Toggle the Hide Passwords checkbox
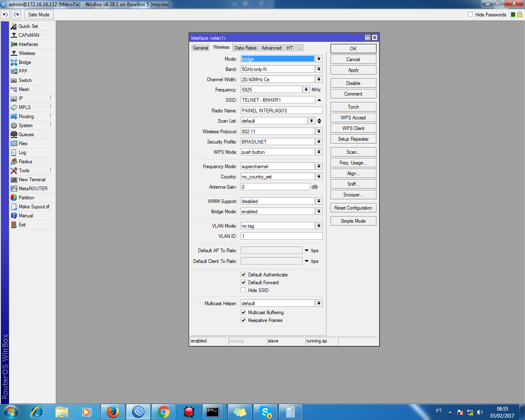This screenshot has height=420, width=525. 470,14
